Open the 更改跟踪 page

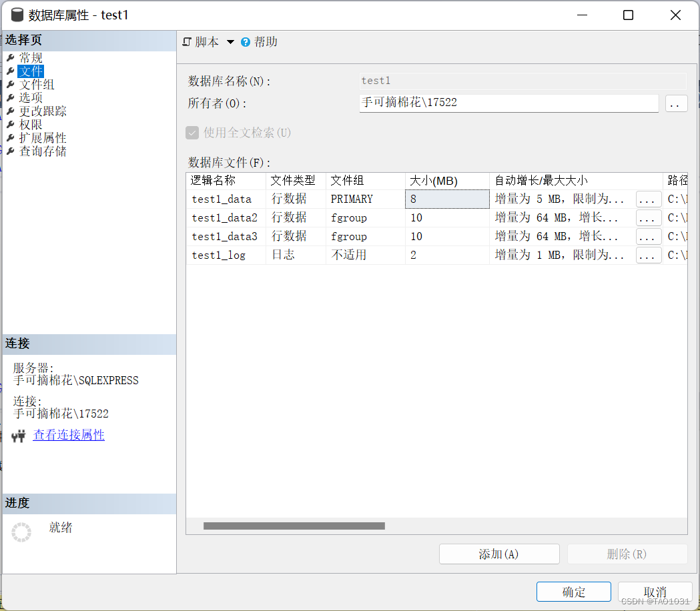tap(43, 111)
